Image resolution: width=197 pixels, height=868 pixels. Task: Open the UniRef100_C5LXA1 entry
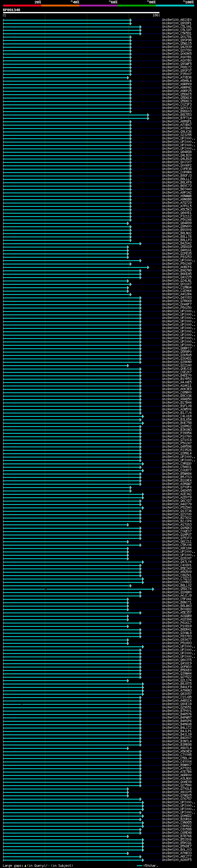click(177, 26)
